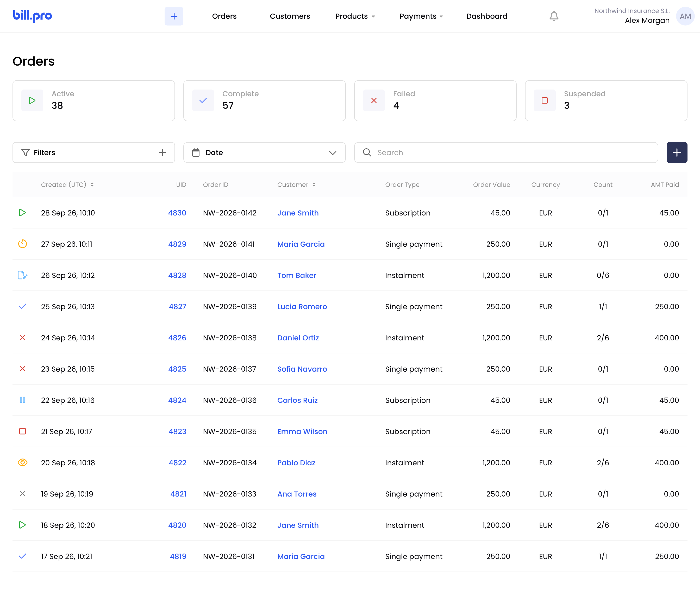Open the Dashboard page
This screenshot has width=700, height=597.
pyautogui.click(x=487, y=16)
